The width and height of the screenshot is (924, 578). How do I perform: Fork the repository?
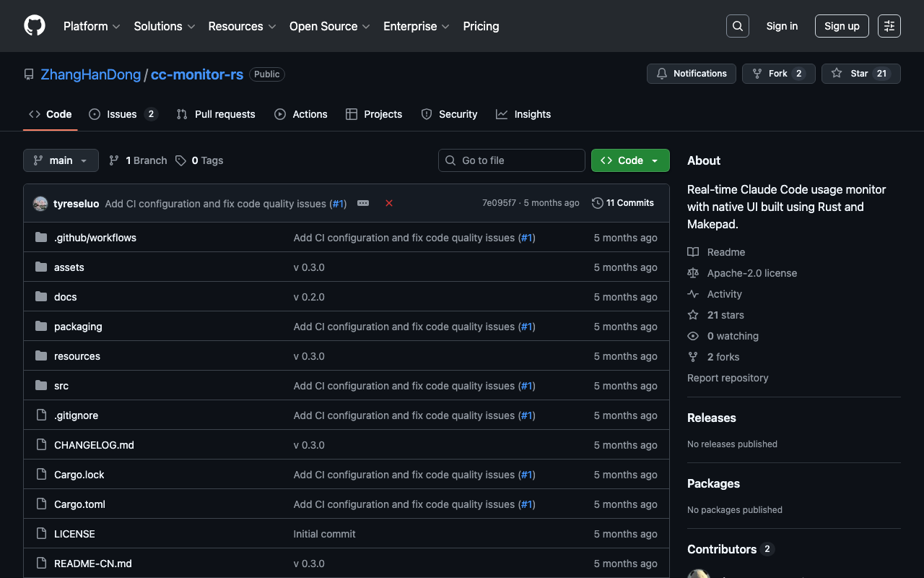pyautogui.click(x=770, y=74)
